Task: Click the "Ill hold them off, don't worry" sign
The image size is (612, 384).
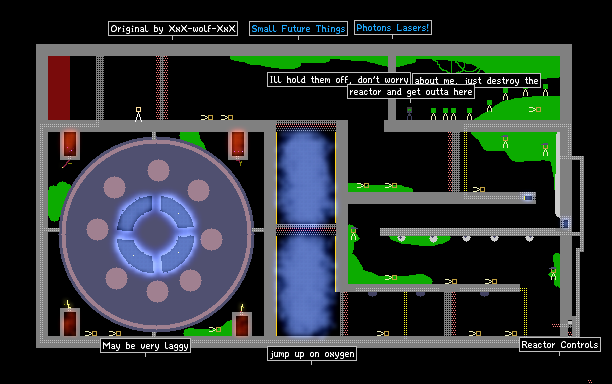Action: (339, 80)
